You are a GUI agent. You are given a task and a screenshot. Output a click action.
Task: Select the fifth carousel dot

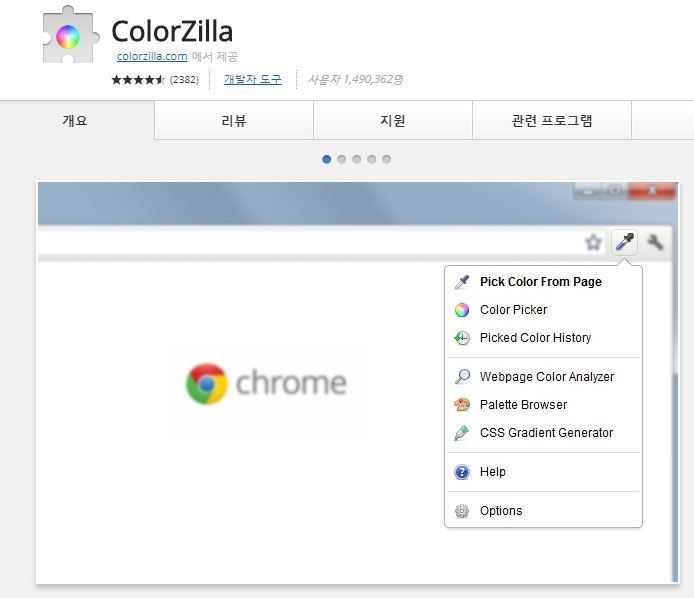[x=387, y=159]
